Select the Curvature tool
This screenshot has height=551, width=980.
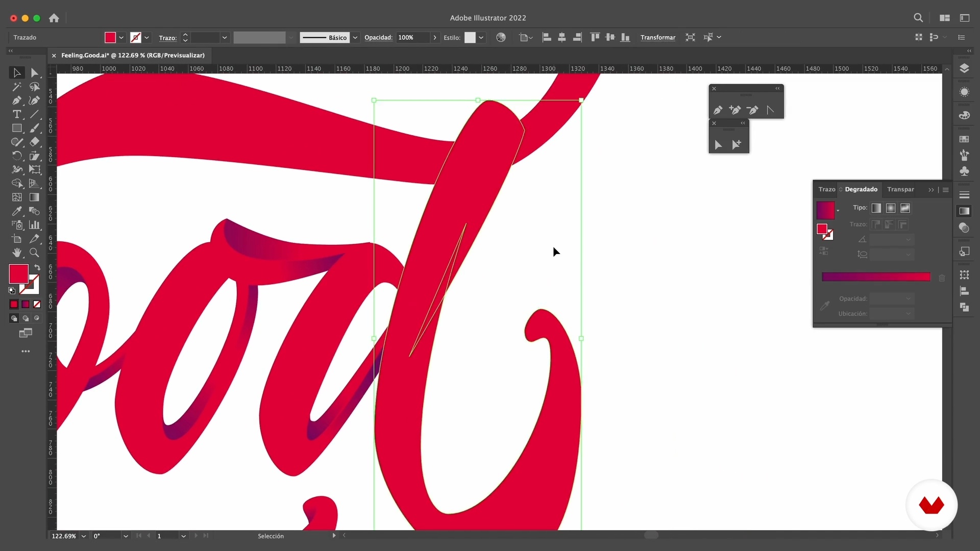pyautogui.click(x=34, y=101)
